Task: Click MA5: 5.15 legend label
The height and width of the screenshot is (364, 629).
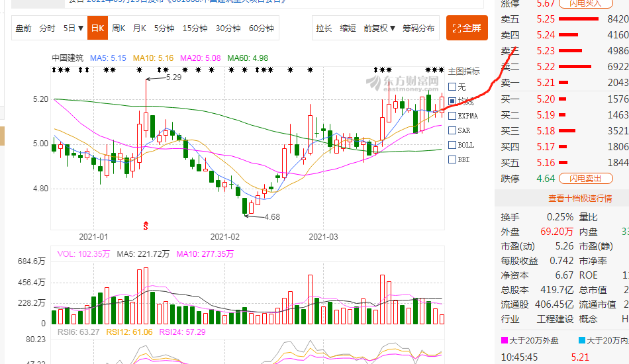Action: (x=108, y=58)
